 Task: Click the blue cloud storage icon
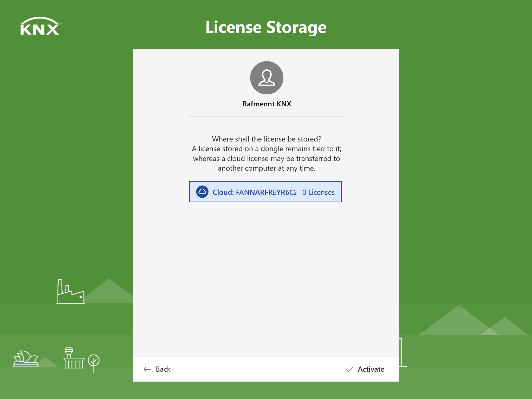pos(202,192)
